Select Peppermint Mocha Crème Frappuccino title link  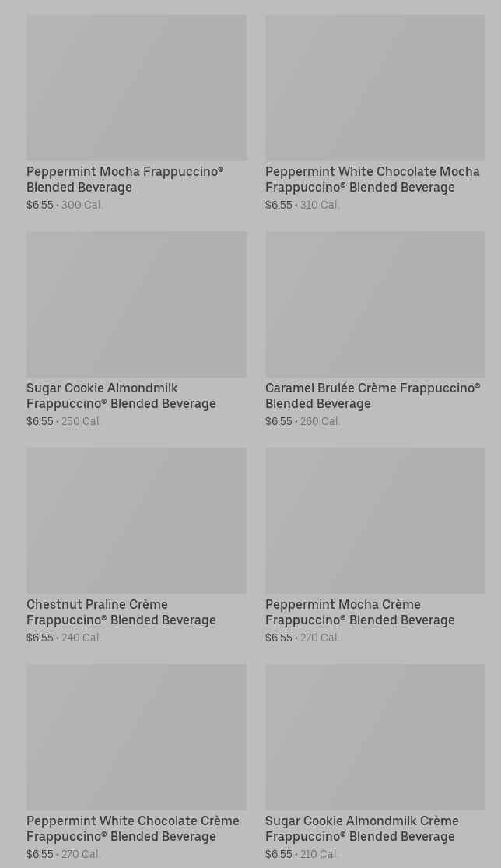[359, 612]
